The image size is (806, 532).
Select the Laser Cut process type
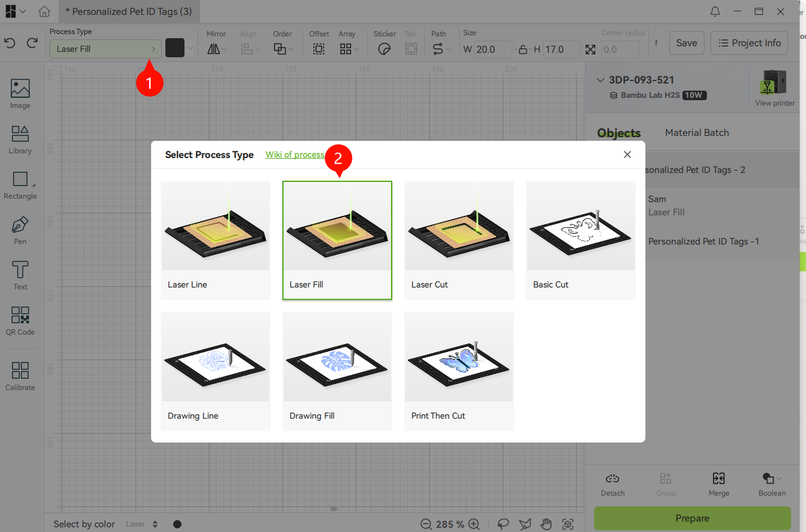(459, 240)
